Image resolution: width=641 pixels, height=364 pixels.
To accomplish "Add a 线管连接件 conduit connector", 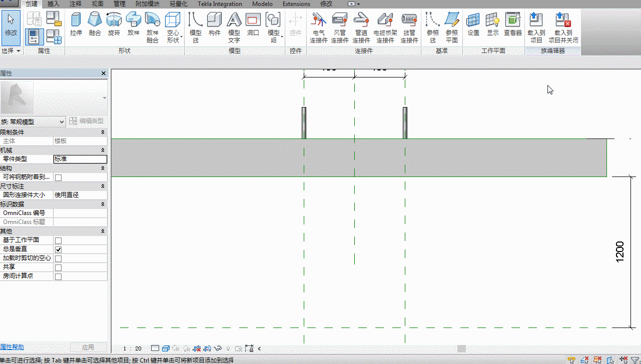I will [x=409, y=27].
